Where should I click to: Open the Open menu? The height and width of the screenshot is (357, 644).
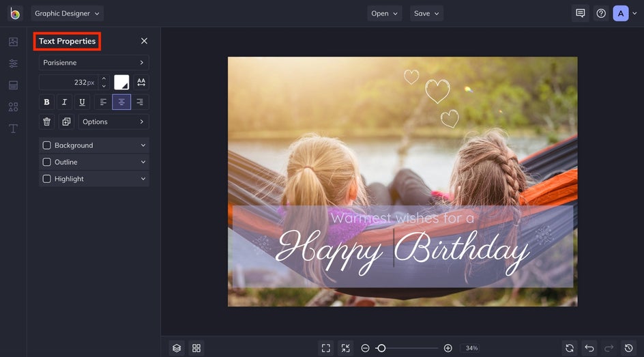(385, 14)
